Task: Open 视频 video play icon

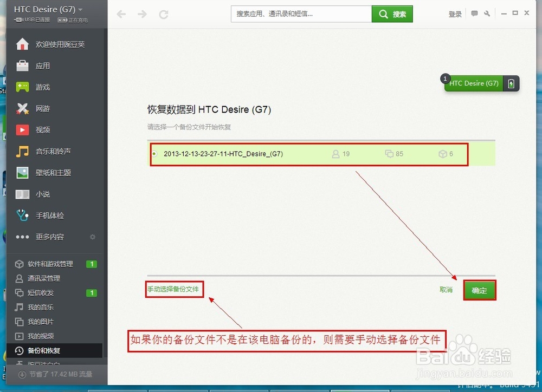Action: tap(22, 130)
